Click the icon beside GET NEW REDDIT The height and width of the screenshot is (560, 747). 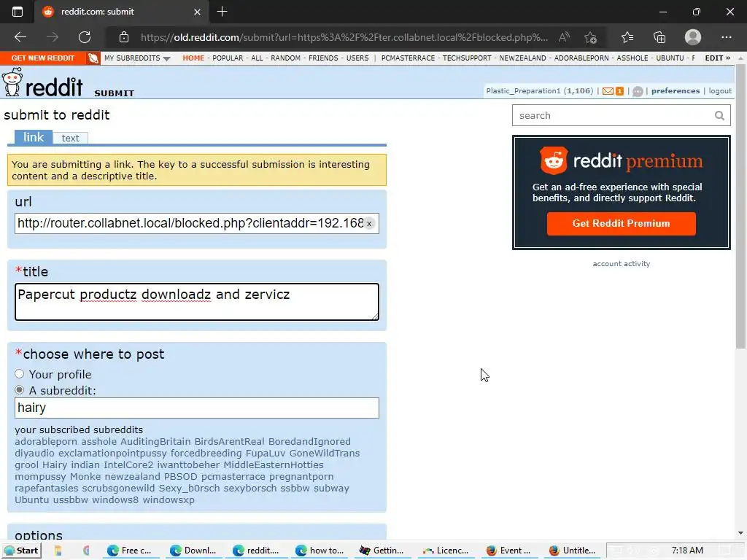click(x=93, y=58)
